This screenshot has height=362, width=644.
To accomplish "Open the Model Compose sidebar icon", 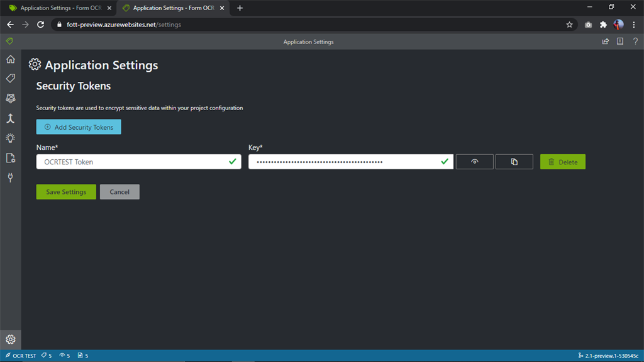I will (x=10, y=118).
